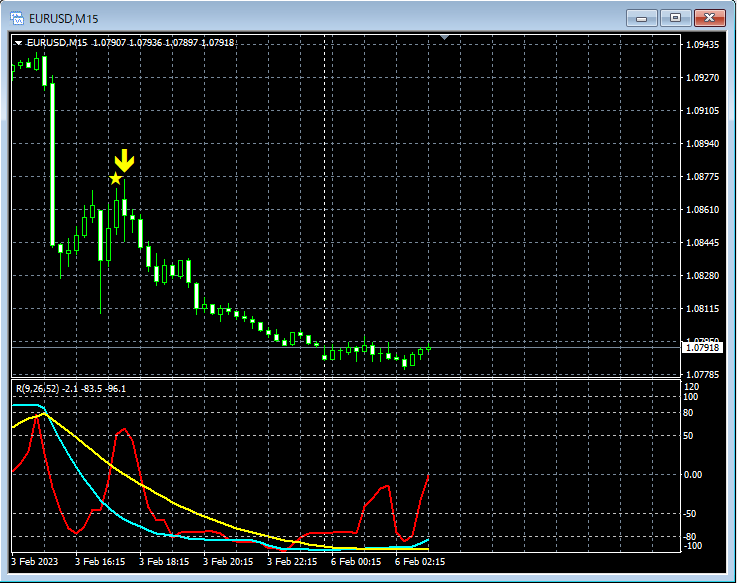This screenshot has height=583, width=738.
Task: Click the 1.08775 price scale label
Action: [702, 176]
